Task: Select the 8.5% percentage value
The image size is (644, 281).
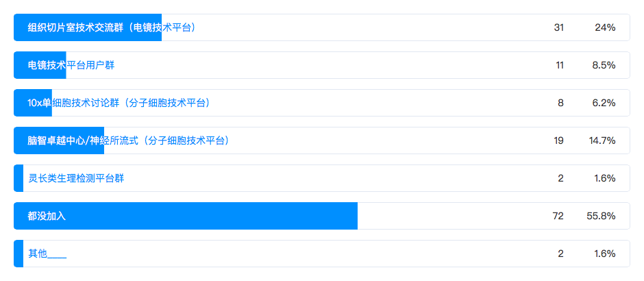Action: (604, 65)
